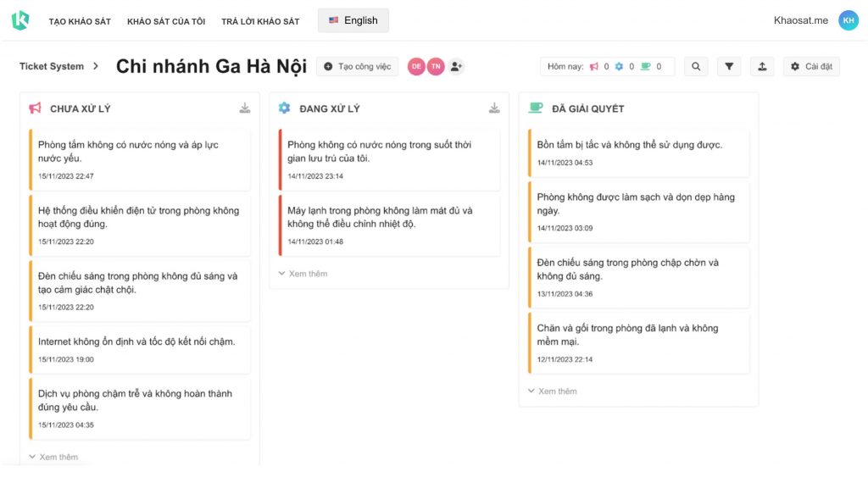This screenshot has width=868, height=483.
Task: Switch language with the English button
Action: [353, 20]
